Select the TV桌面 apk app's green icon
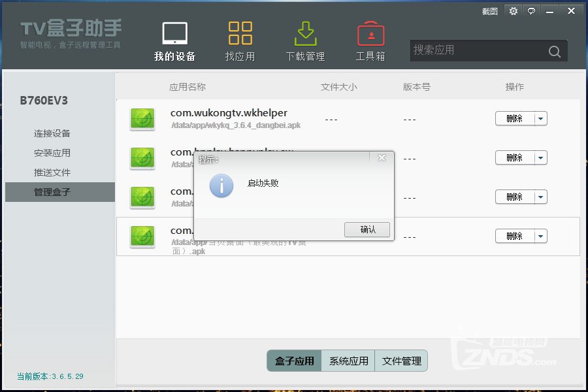The height and width of the screenshot is (392, 588). (x=142, y=237)
